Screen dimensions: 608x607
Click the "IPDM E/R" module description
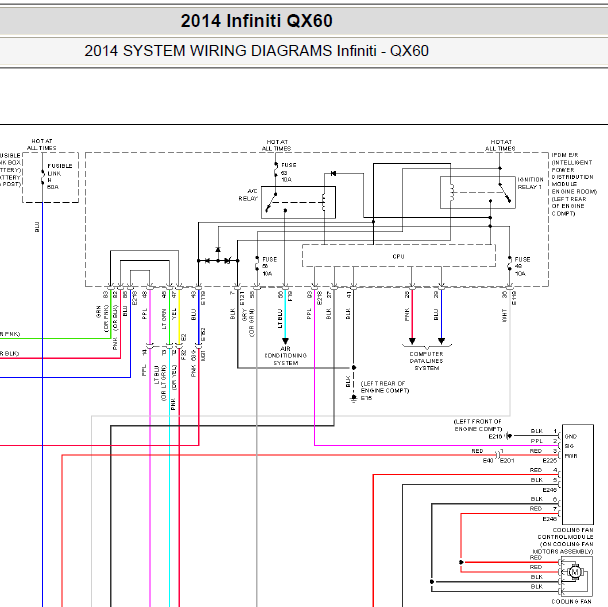coord(572,184)
